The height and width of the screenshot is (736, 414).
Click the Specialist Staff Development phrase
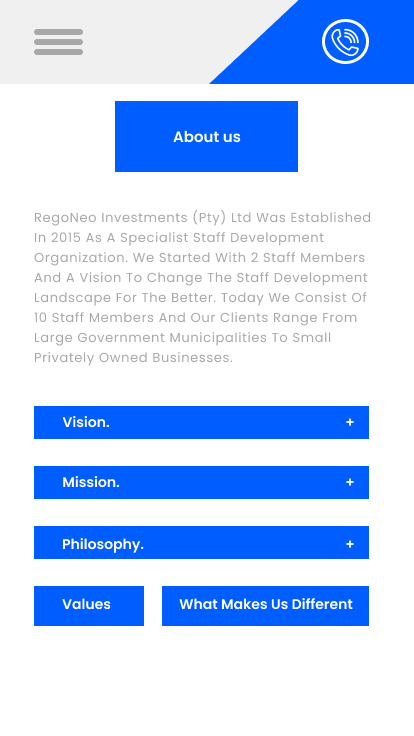(x=222, y=238)
